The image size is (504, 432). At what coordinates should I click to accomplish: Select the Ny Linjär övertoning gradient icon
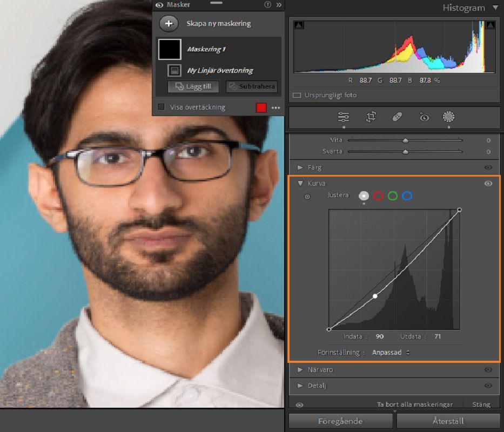click(174, 70)
